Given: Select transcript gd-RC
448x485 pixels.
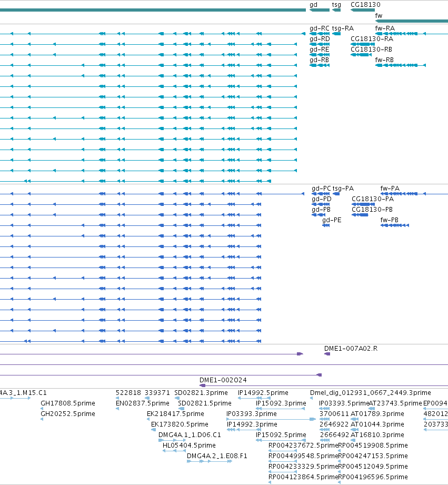Looking at the screenshot, I should coord(320,28).
